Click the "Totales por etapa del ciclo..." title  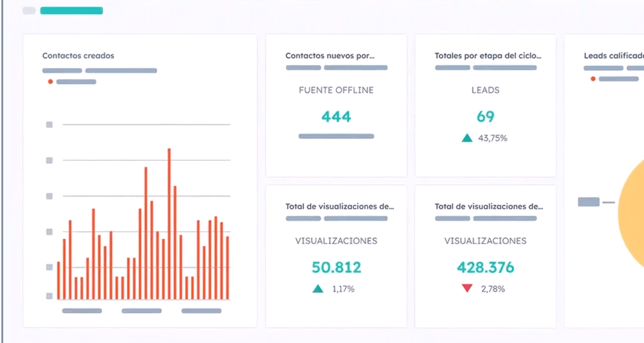[488, 56]
